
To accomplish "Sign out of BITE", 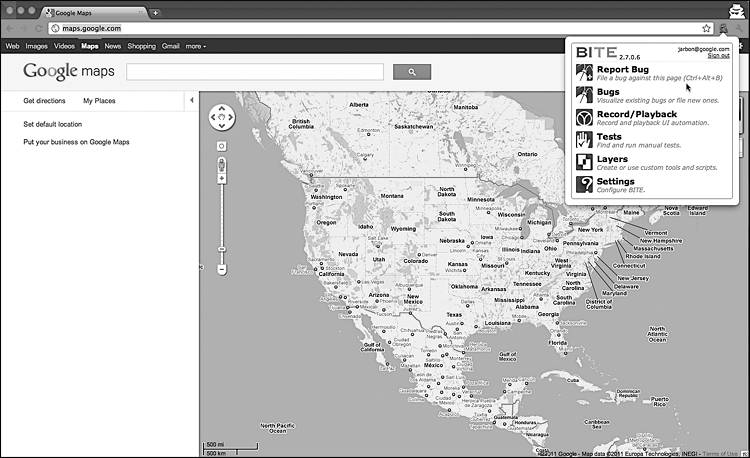I will tap(718, 56).
